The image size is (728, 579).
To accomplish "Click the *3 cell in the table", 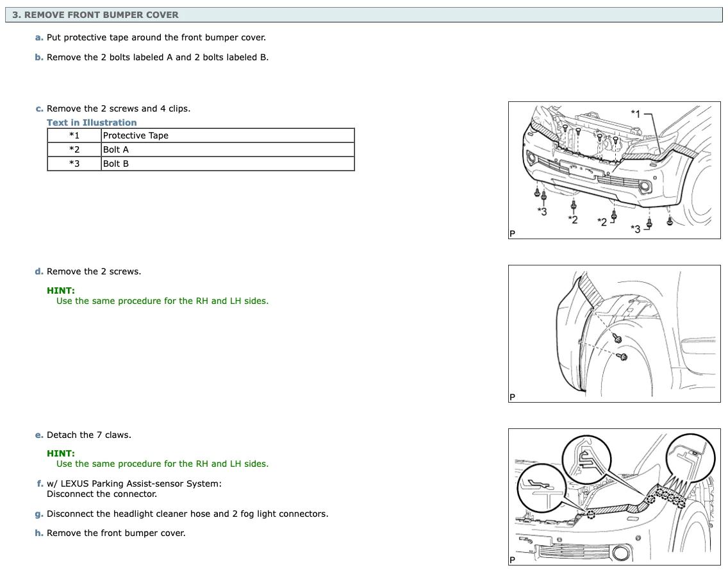I will (x=74, y=164).
